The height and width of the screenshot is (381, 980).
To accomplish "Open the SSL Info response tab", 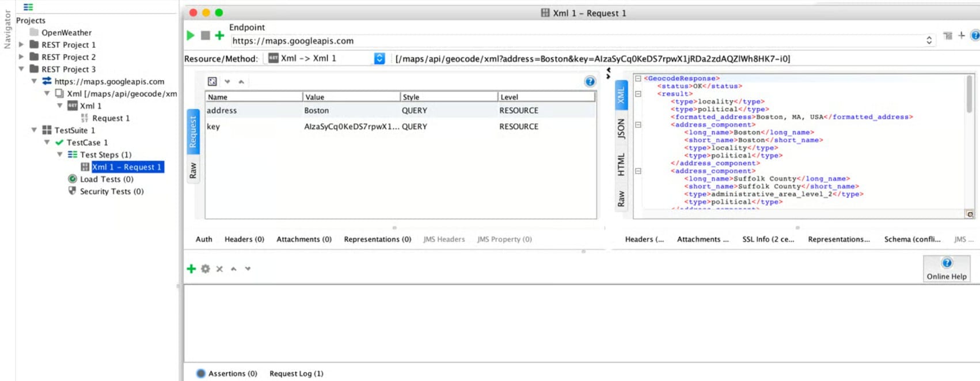I will point(768,239).
